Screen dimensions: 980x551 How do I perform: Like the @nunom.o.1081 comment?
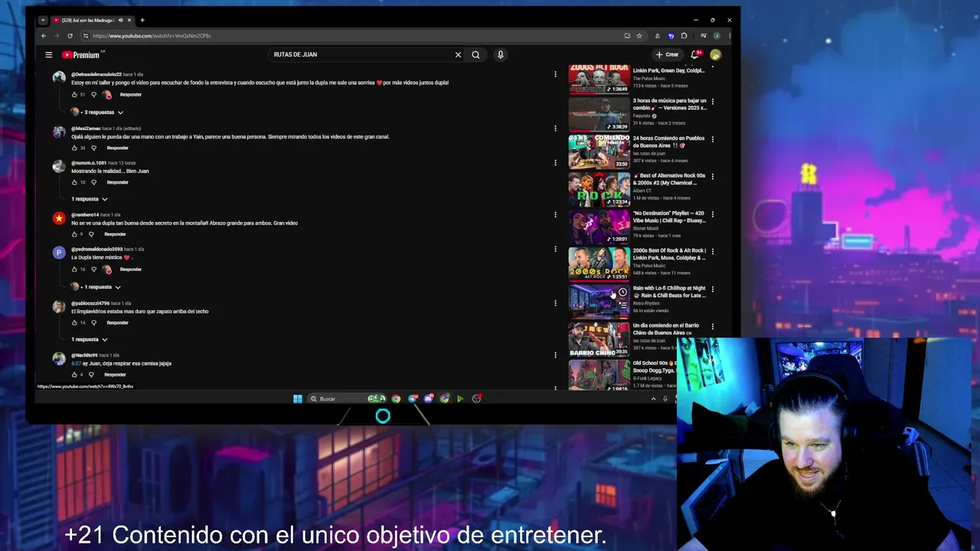click(x=74, y=182)
